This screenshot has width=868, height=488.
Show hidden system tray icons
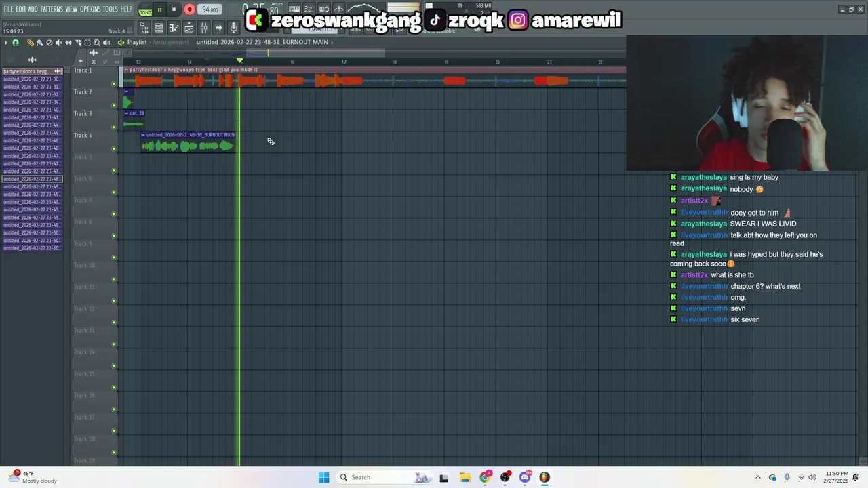[x=758, y=477]
